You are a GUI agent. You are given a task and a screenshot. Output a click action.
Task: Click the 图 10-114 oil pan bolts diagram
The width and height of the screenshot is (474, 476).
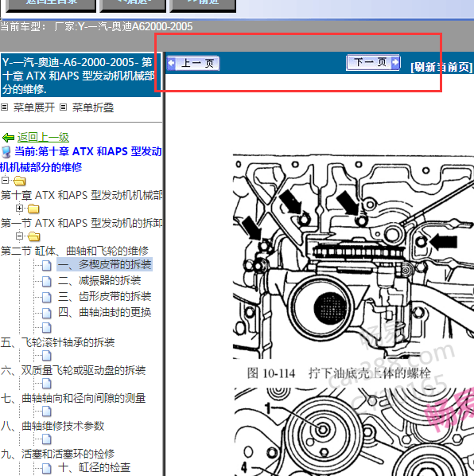[x=353, y=256]
